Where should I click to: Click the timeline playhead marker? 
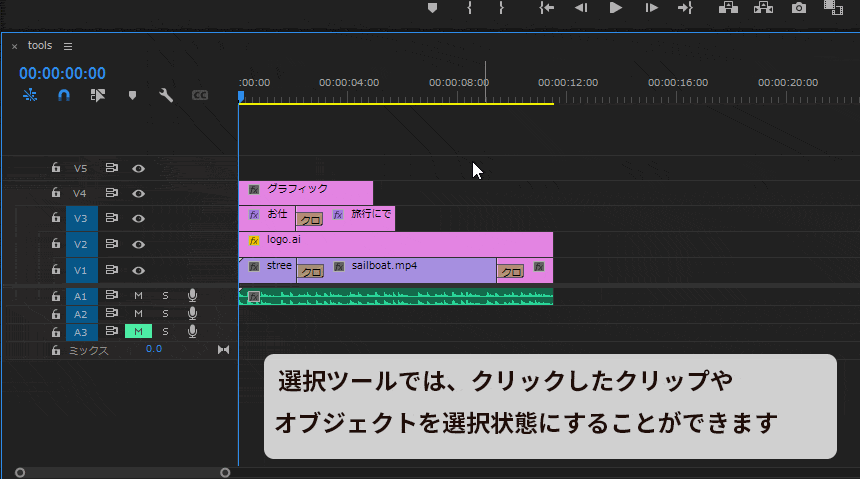pyautogui.click(x=241, y=97)
